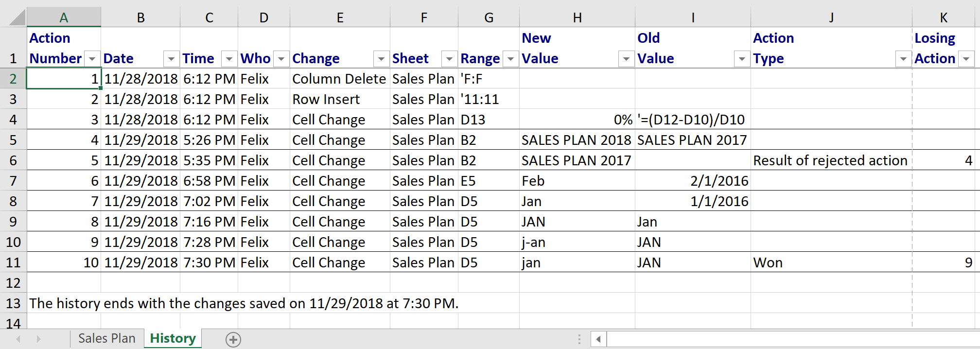980x349 pixels.
Task: Open the Change filter dropdown
Action: tap(381, 59)
